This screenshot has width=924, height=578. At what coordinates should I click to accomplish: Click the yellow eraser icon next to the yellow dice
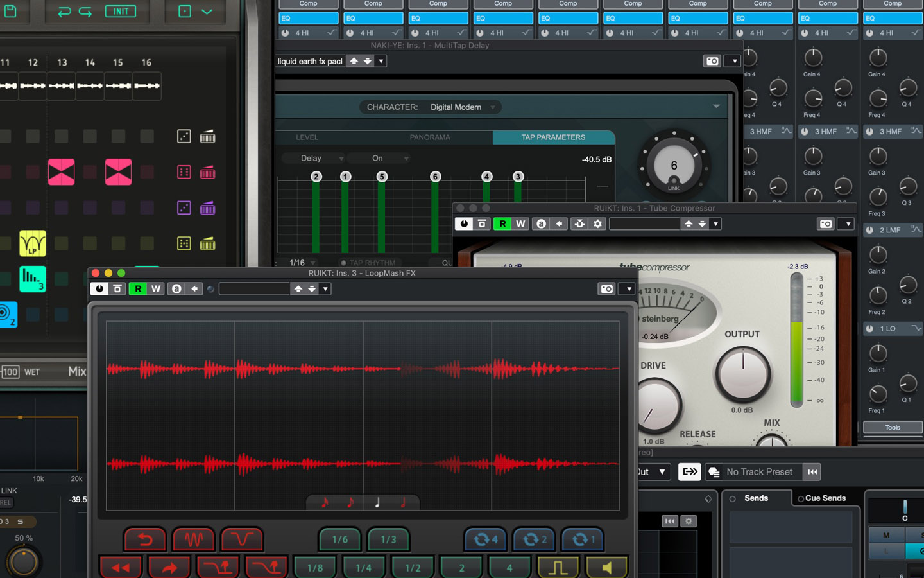click(x=207, y=243)
